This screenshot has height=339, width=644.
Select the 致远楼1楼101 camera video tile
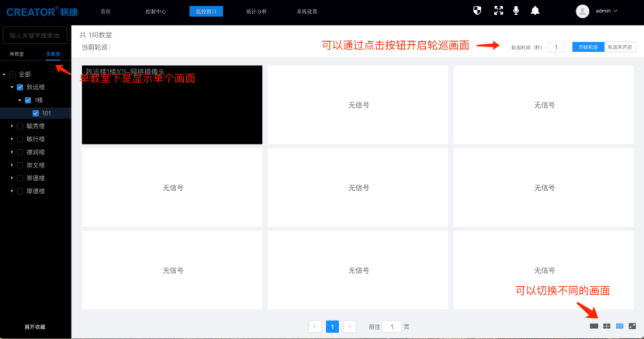coord(171,105)
